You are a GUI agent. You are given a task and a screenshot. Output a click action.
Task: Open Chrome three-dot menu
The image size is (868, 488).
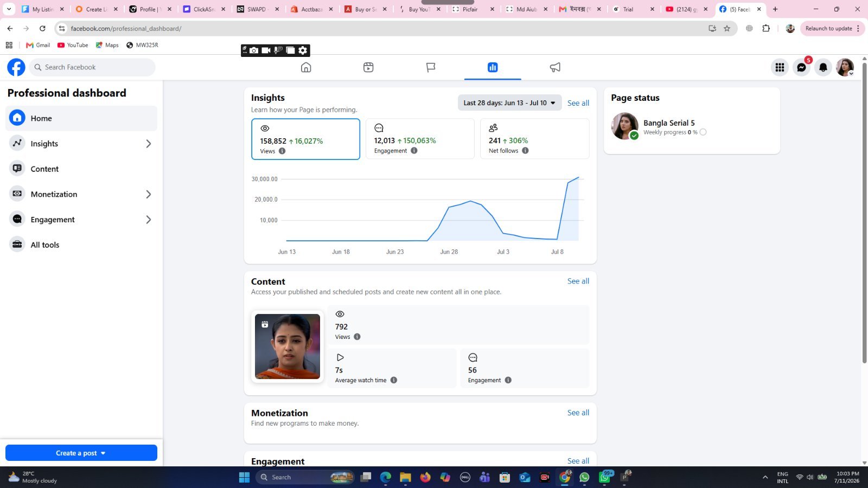(x=858, y=28)
